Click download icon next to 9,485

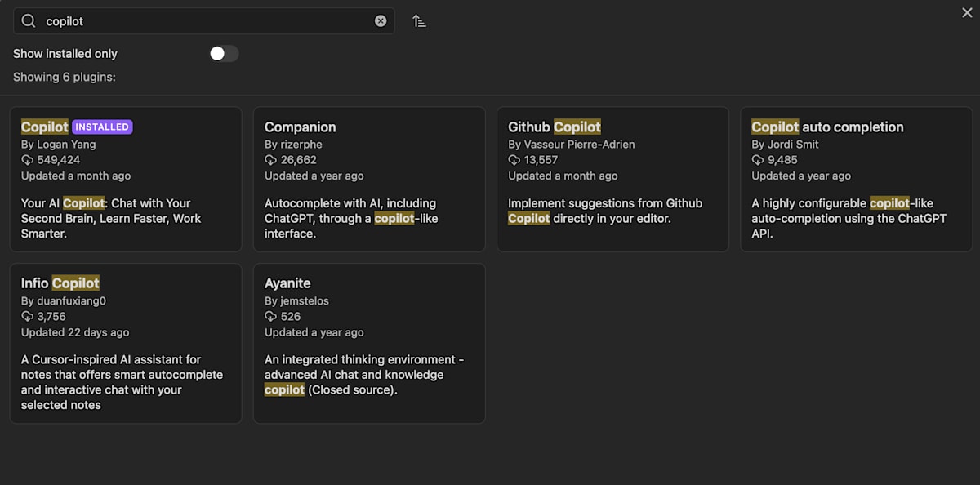(x=758, y=160)
